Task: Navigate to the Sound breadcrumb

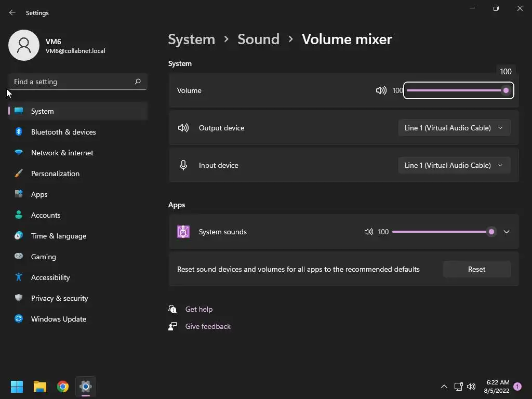Action: coord(258,39)
